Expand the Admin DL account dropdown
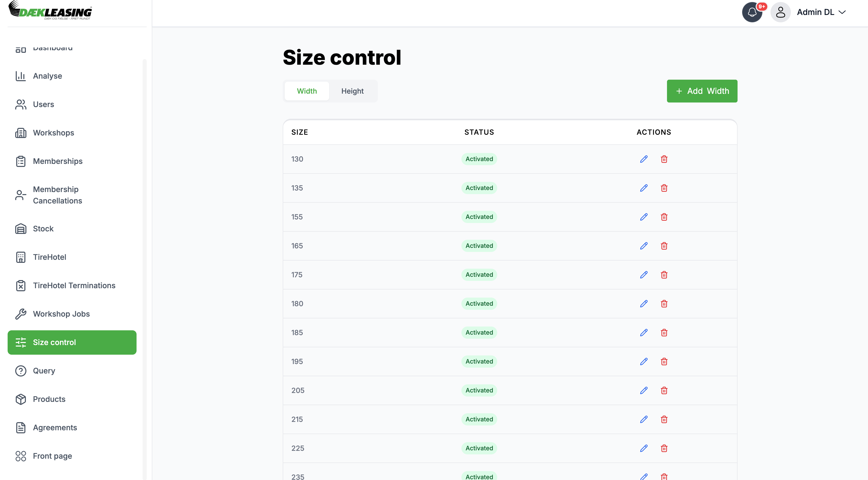Image resolution: width=868 pixels, height=480 pixels. [822, 12]
